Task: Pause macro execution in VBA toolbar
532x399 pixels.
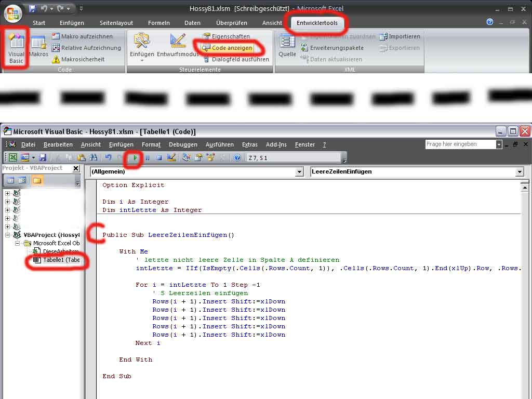Action: pos(148,157)
